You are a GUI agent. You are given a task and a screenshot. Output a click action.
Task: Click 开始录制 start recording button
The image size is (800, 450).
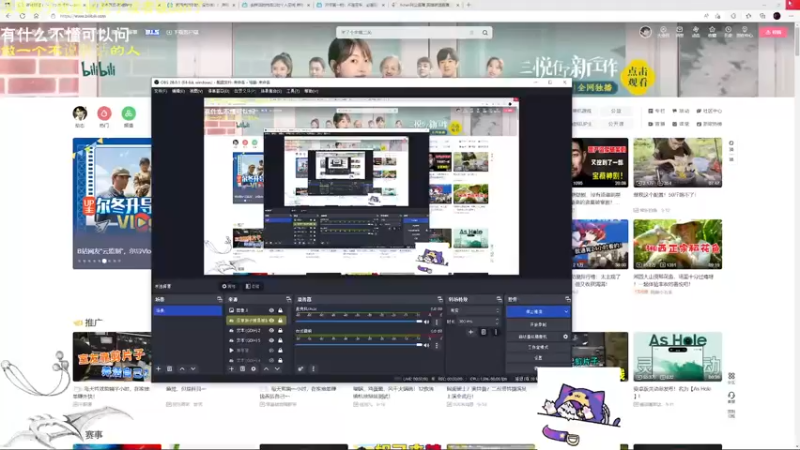click(538, 324)
